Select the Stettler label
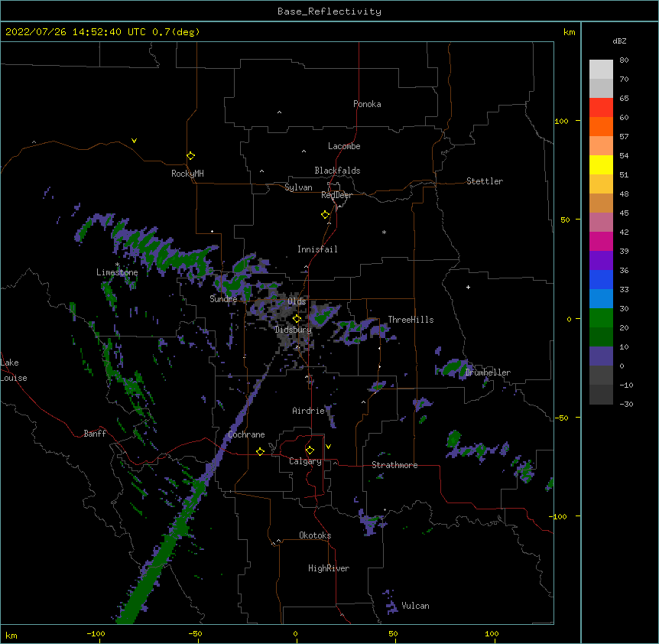The image size is (659, 644). (x=485, y=181)
